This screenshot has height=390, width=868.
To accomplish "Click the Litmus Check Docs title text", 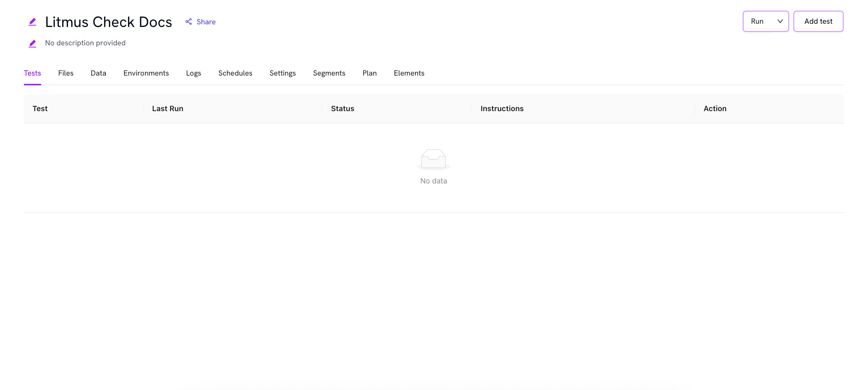I will 108,22.
